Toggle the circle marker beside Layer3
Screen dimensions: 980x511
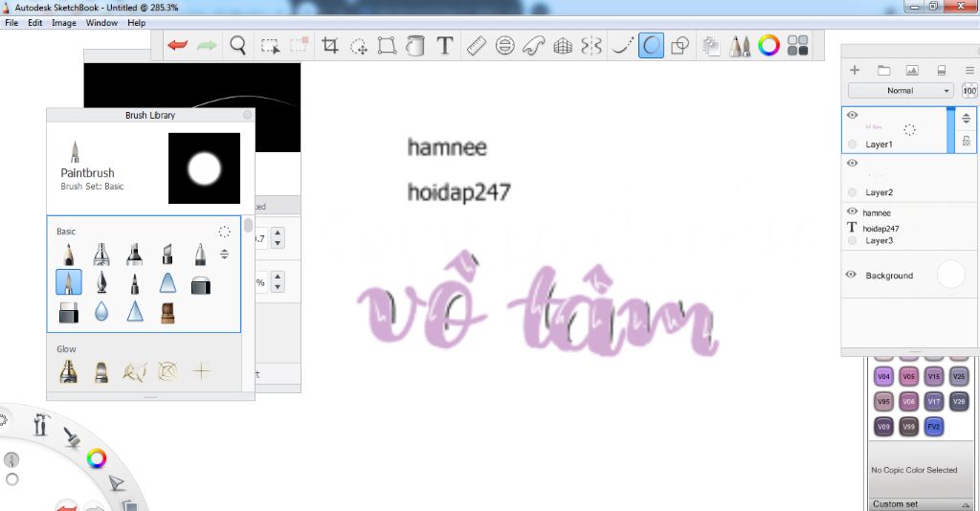(852, 240)
